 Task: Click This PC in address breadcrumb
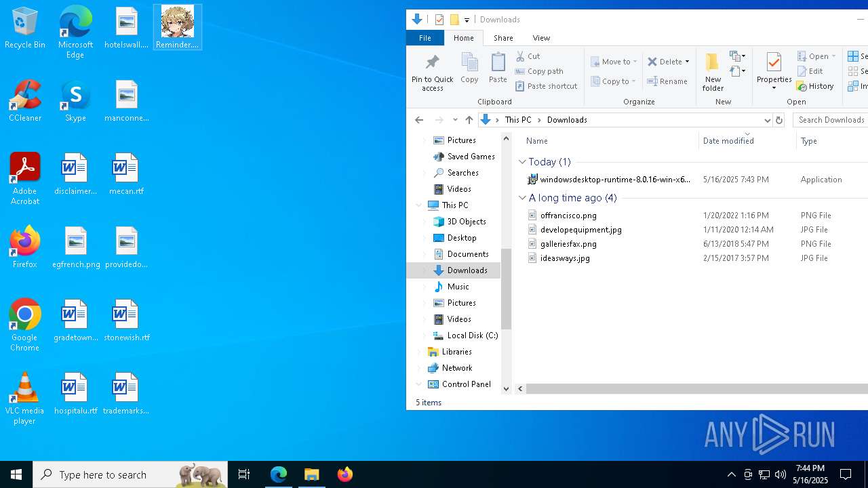[x=518, y=120]
